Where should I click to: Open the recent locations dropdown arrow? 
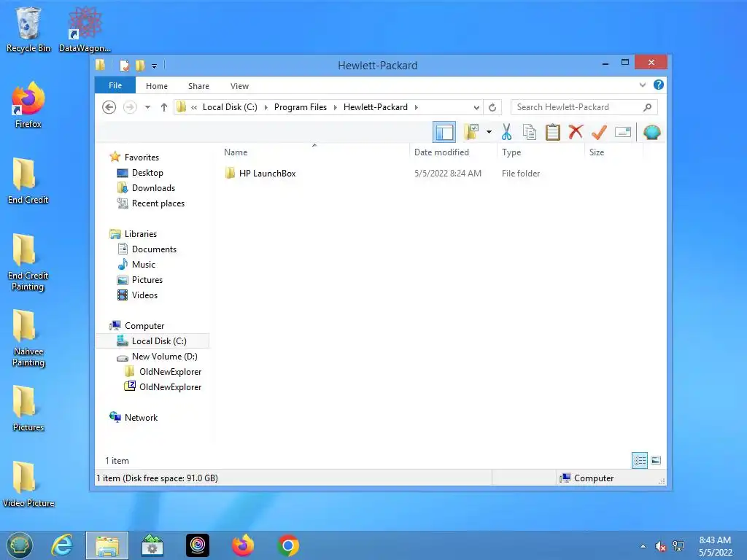point(147,107)
